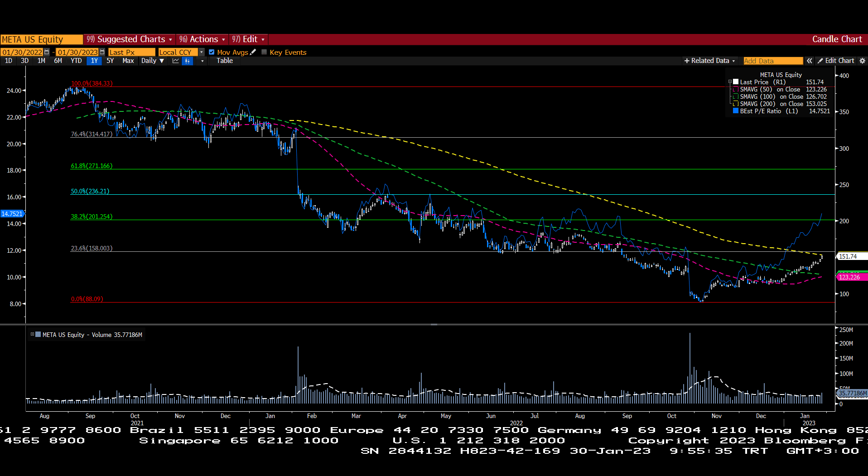This screenshot has width=868, height=476.
Task: Enable the Key Events checkbox
Action: click(264, 52)
